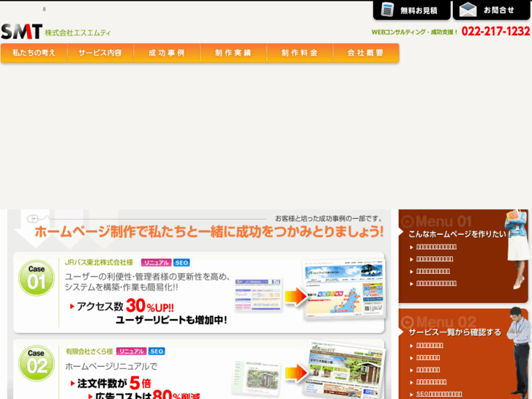This screenshot has width=532, height=399.
Task: Click the こんなホームページを作りたい Menu 01 heading
Action: pyautogui.click(x=460, y=234)
